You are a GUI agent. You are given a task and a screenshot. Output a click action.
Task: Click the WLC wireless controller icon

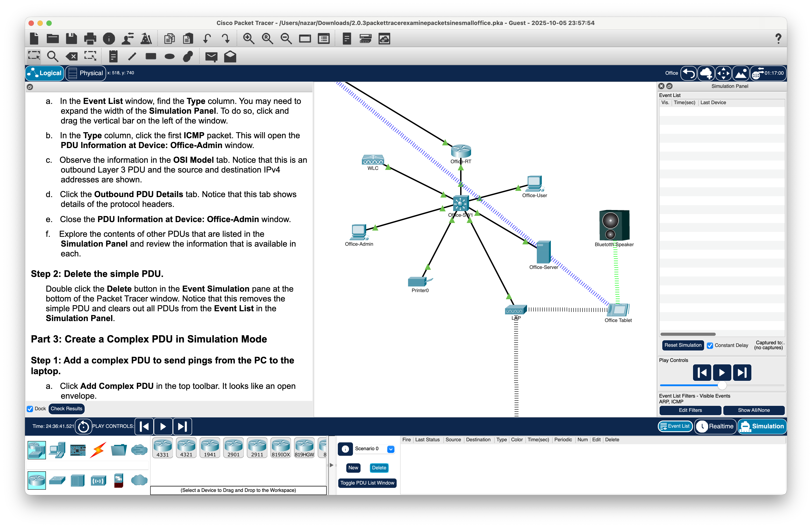coord(373,160)
